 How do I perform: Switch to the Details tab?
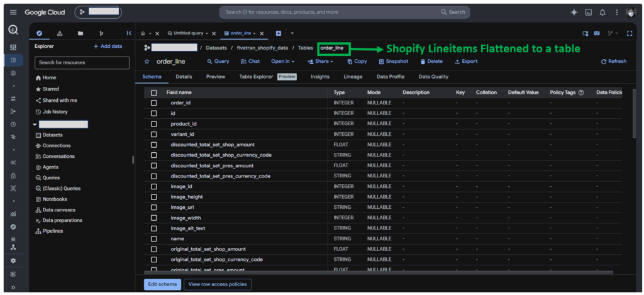click(x=184, y=77)
